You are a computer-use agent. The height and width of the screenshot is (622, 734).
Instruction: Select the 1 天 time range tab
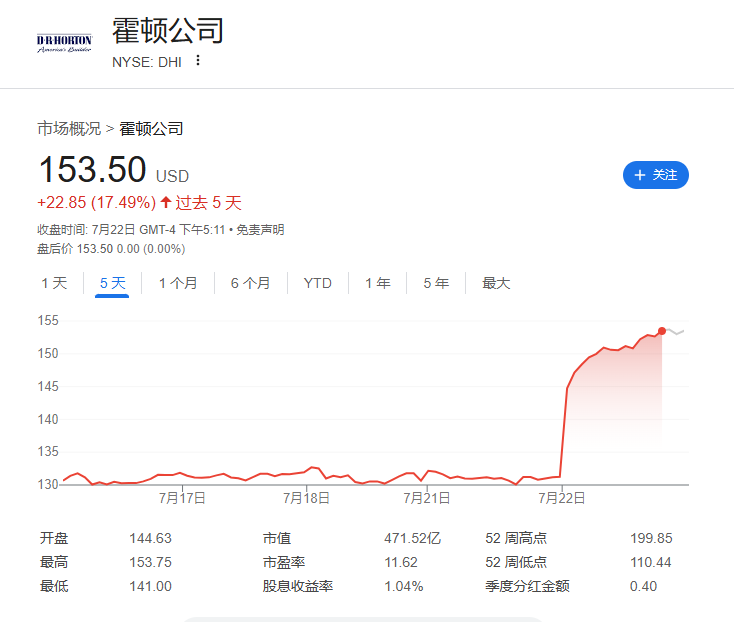pyautogui.click(x=54, y=283)
